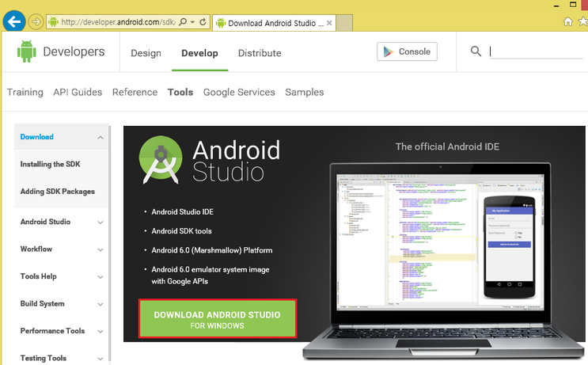Click 'Android 6.0 emulator system image' text
The height and width of the screenshot is (365, 588).
tap(211, 270)
